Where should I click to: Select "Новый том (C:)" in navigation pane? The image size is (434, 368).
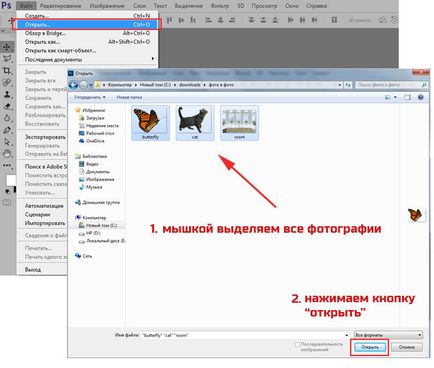point(98,225)
